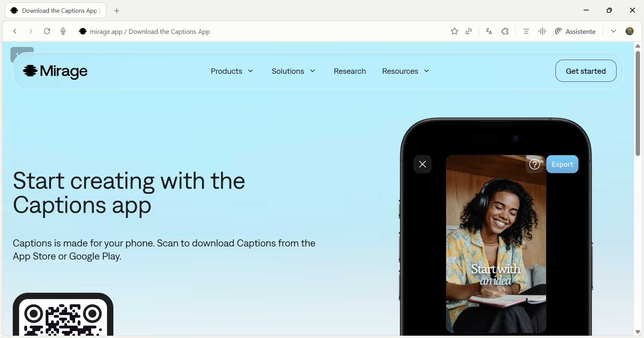Bookmark this page with the star icon
Screen dimensions: 644x338
click(454, 32)
